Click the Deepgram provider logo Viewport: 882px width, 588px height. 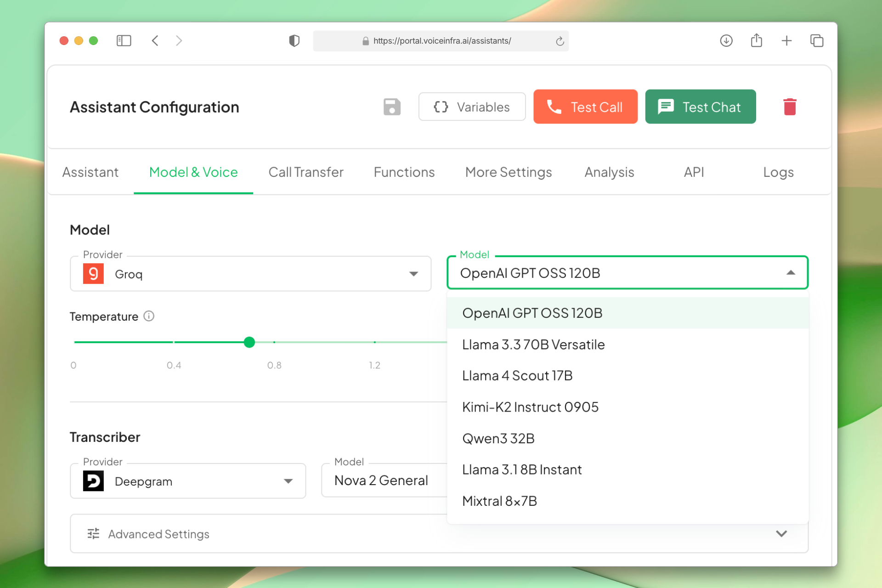pos(93,481)
